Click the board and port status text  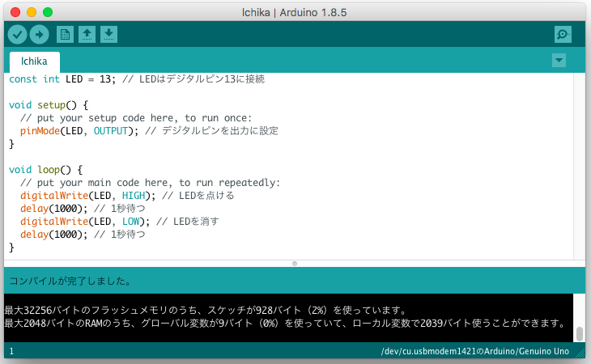[x=475, y=351]
